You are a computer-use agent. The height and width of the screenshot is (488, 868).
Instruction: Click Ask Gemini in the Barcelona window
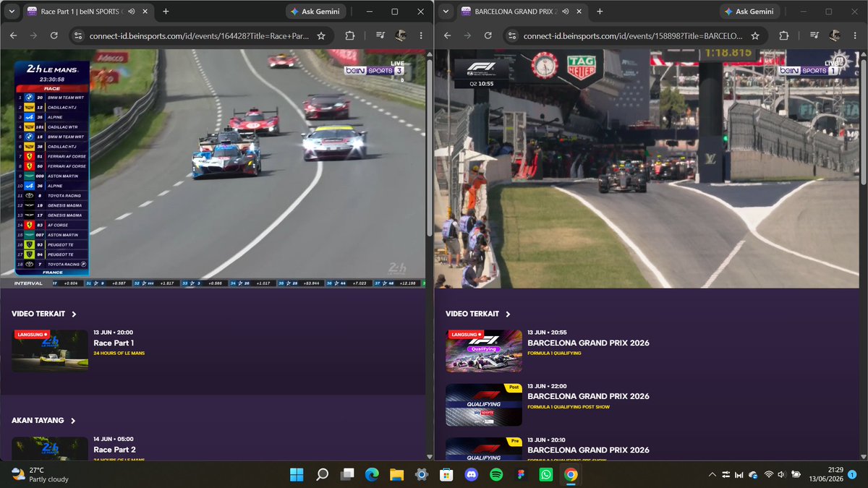tap(750, 12)
